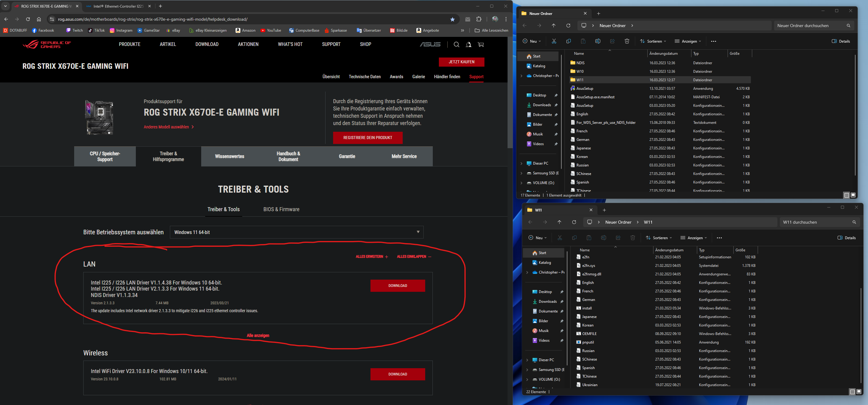Toggle Details pane in W11 window
The width and height of the screenshot is (868, 405).
(846, 238)
